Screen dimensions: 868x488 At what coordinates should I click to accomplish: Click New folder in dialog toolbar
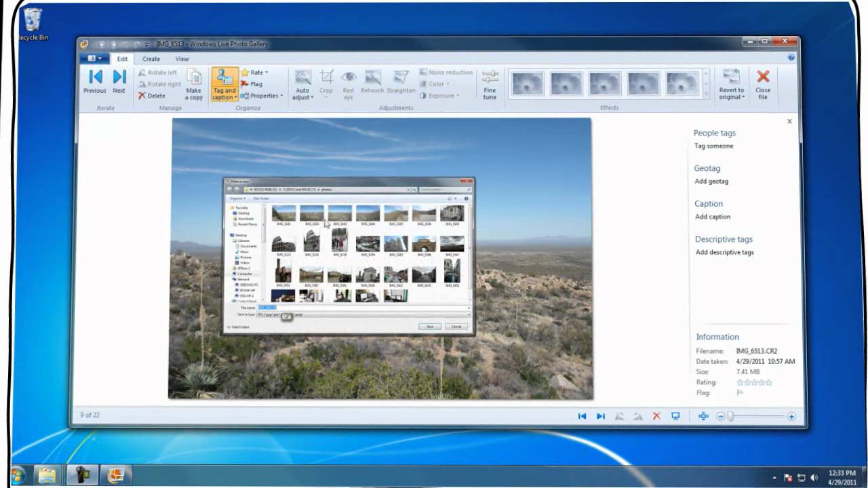(x=261, y=198)
